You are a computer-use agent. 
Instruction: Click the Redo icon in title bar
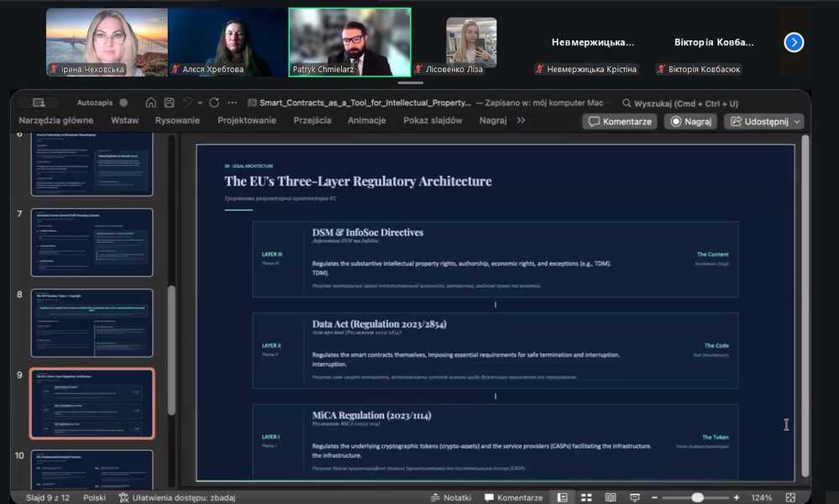(x=213, y=102)
